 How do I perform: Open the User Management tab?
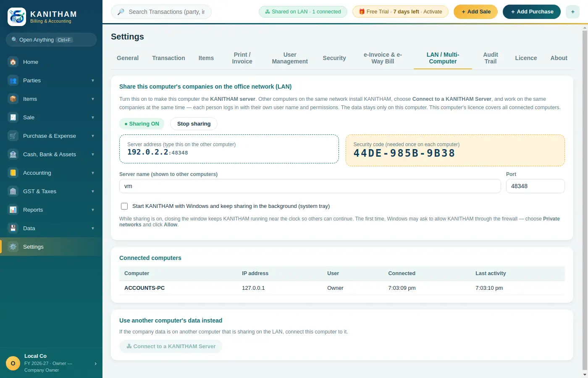290,58
